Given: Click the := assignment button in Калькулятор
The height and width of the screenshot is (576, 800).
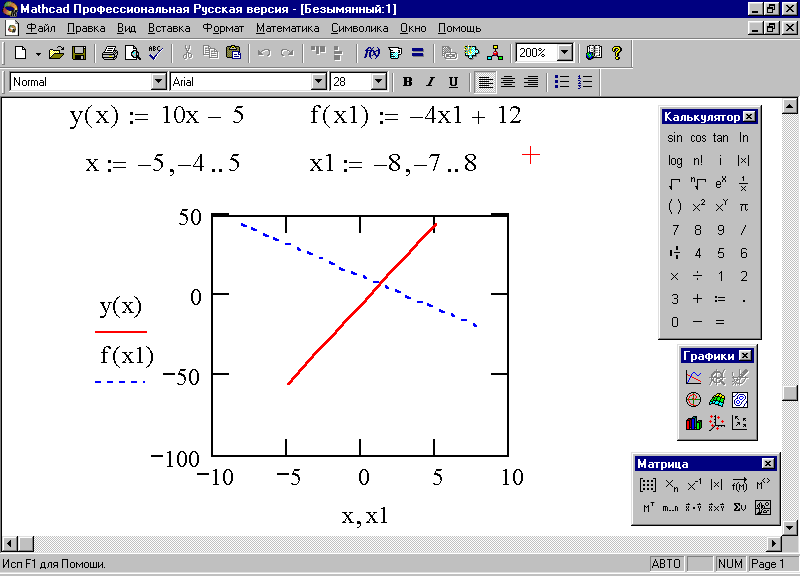Looking at the screenshot, I should (x=720, y=299).
